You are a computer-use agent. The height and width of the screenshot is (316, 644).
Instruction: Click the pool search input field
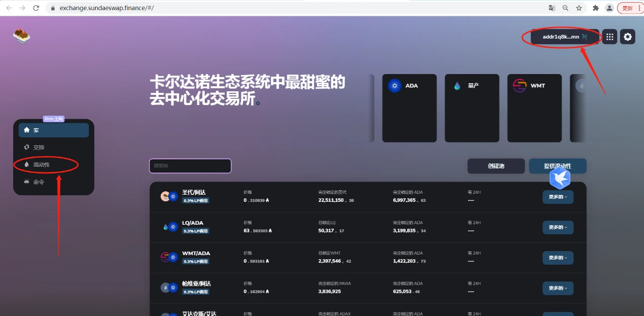coord(190,166)
